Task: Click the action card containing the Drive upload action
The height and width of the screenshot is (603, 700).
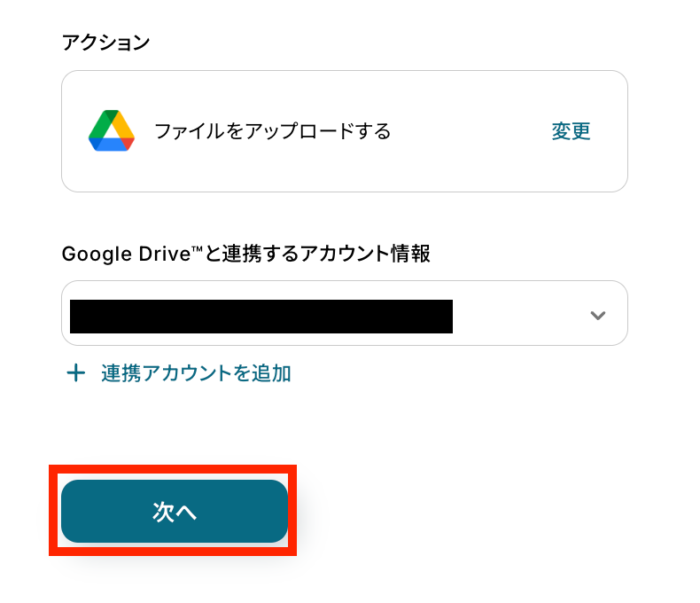Action: [x=345, y=131]
